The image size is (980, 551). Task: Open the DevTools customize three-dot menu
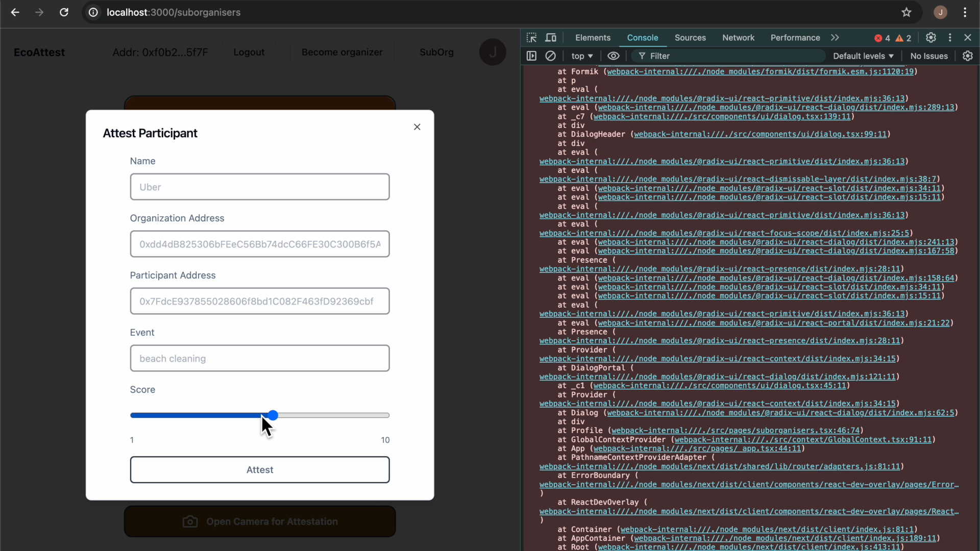[x=950, y=38]
